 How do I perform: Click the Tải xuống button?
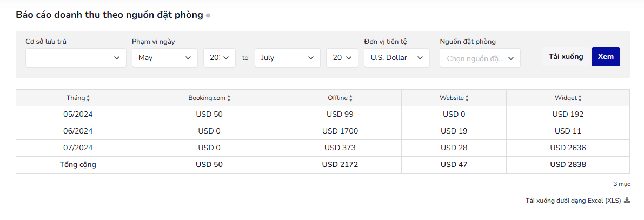click(566, 57)
